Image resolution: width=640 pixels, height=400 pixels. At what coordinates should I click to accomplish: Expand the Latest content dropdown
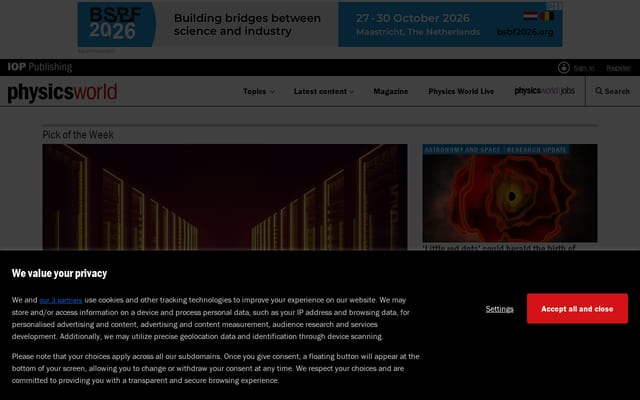coord(324,91)
